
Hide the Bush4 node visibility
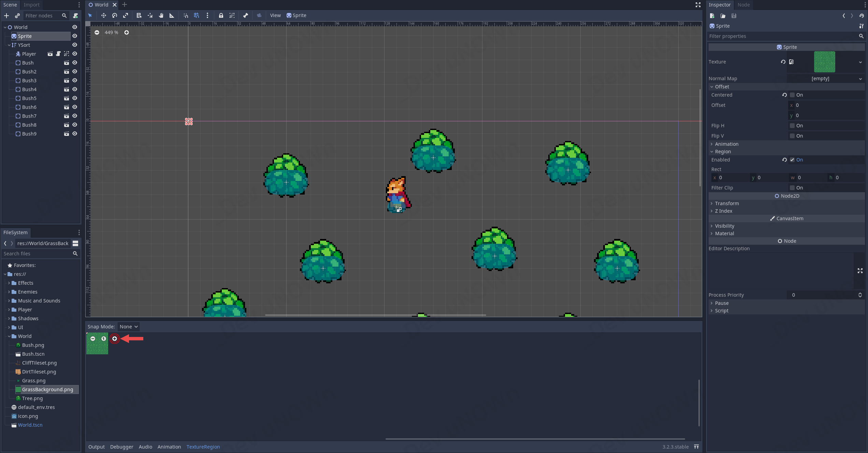pyautogui.click(x=75, y=89)
